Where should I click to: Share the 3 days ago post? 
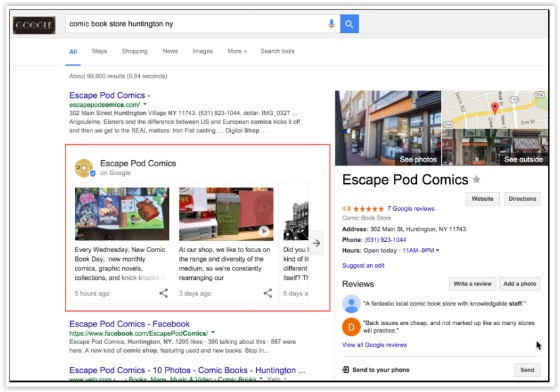[x=268, y=293]
